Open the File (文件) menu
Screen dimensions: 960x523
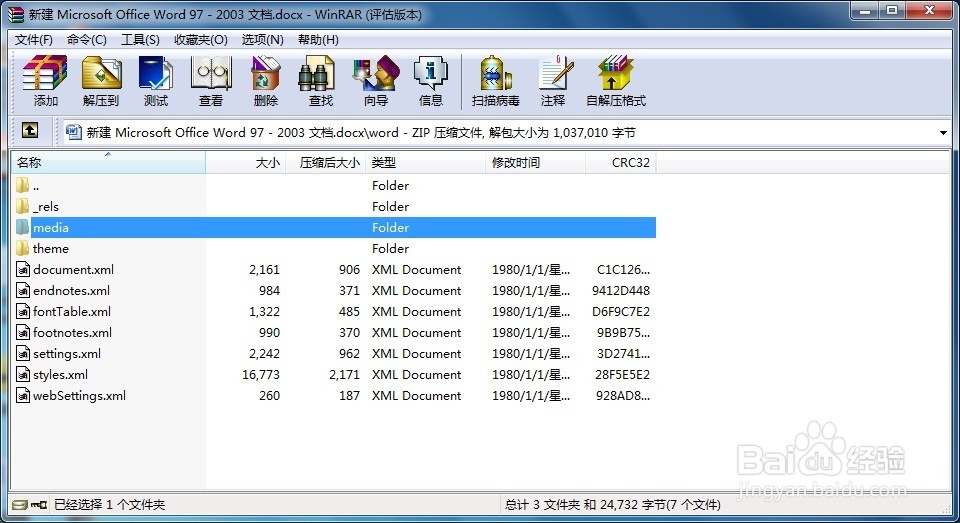[34, 40]
